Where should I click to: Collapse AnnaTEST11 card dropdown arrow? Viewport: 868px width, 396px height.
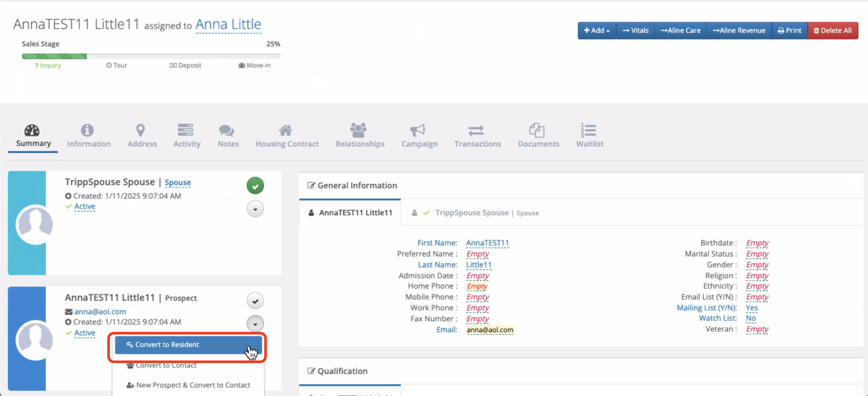255,324
